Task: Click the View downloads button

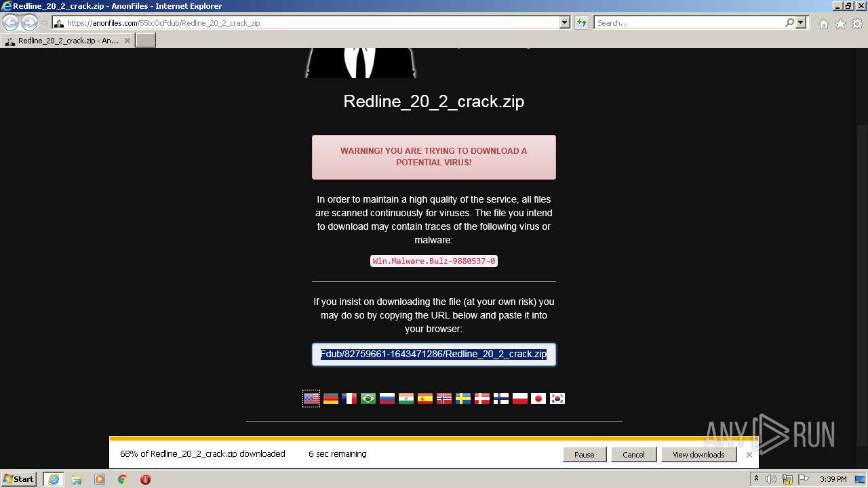Action: 698,455
